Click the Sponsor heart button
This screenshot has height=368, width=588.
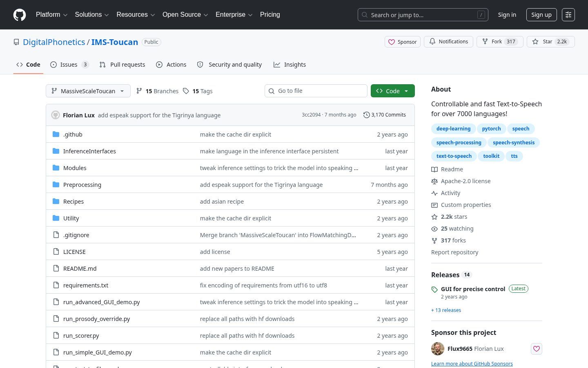tap(403, 42)
